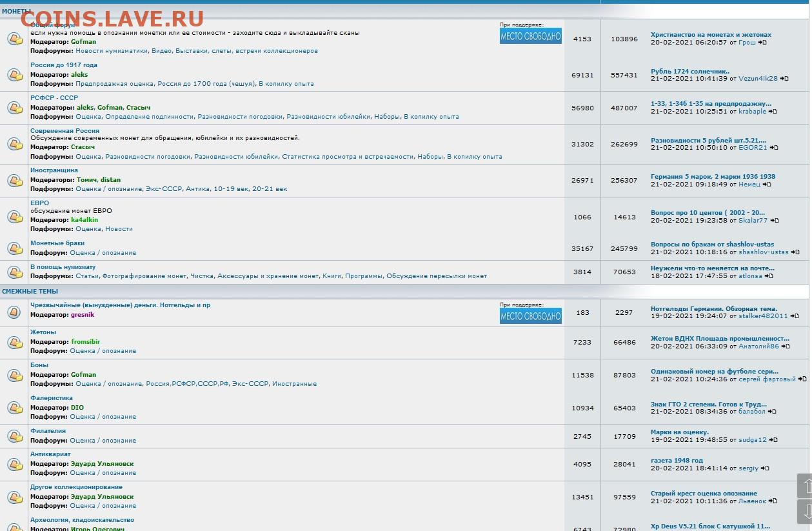Click the forum status icon for Боны
Screen dimensions: 812x531
14,375
